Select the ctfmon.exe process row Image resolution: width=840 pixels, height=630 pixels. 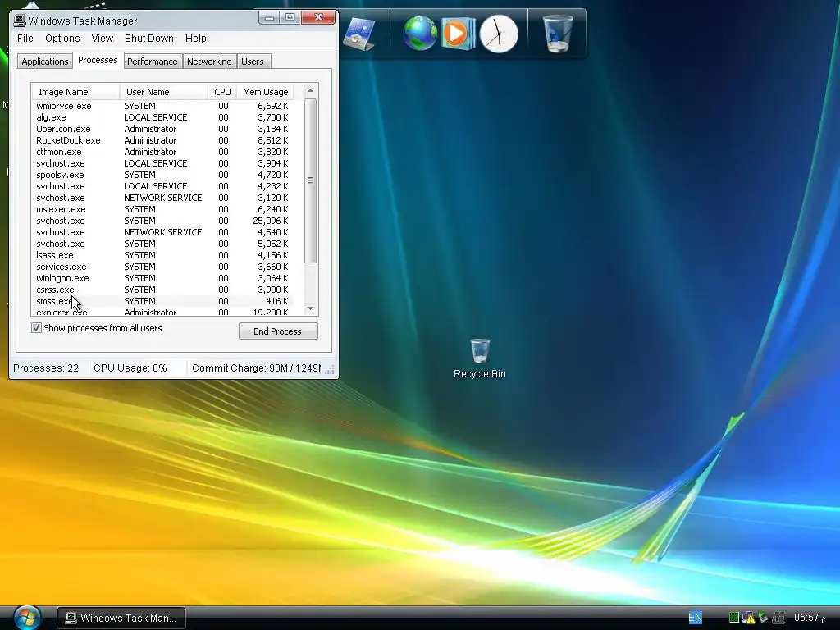pyautogui.click(x=163, y=152)
